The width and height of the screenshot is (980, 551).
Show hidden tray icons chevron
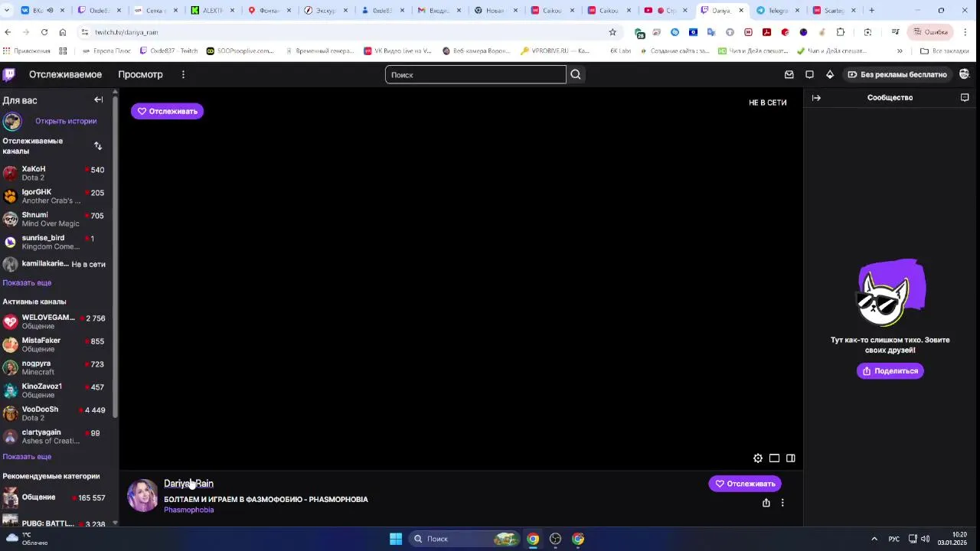point(874,539)
